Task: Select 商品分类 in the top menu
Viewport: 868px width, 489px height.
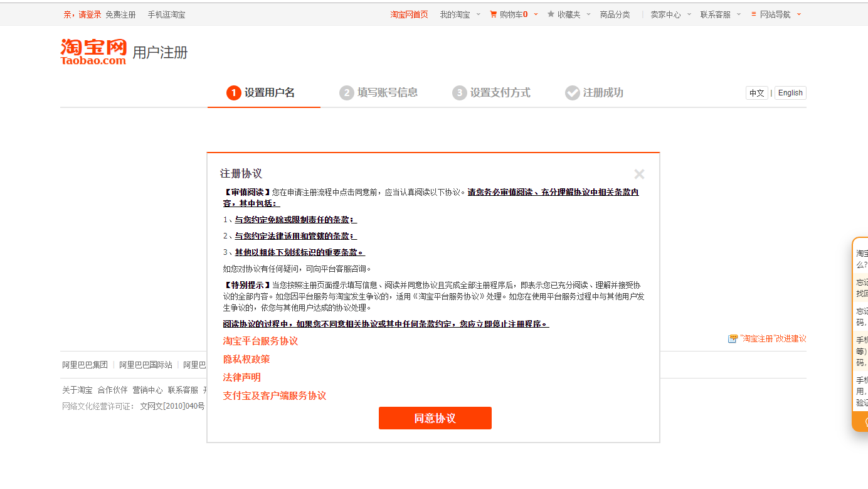Action: [x=615, y=13]
